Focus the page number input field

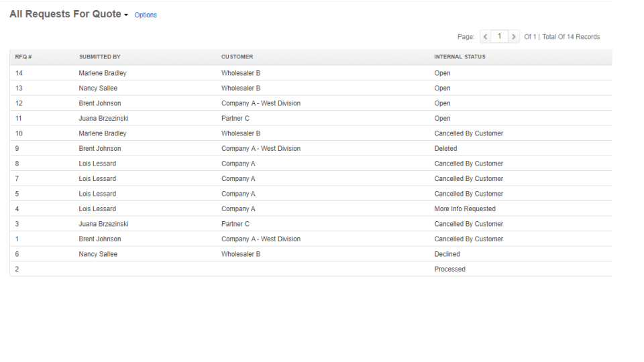[x=499, y=37]
